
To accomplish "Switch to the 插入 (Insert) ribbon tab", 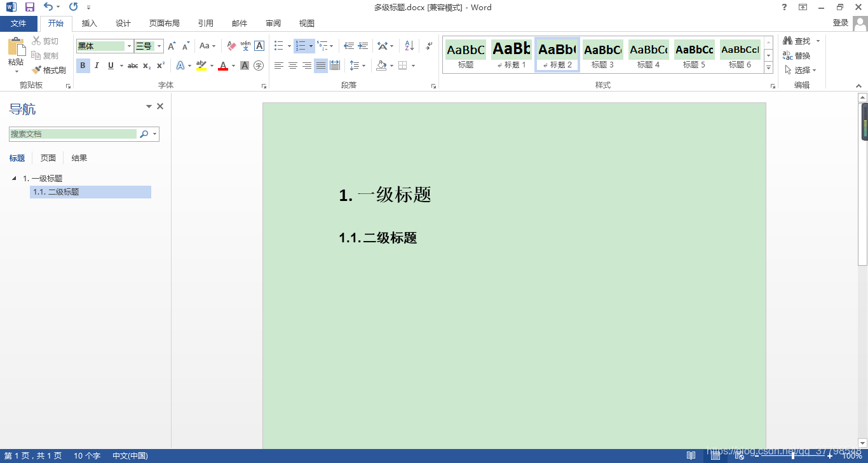I will (x=90, y=24).
